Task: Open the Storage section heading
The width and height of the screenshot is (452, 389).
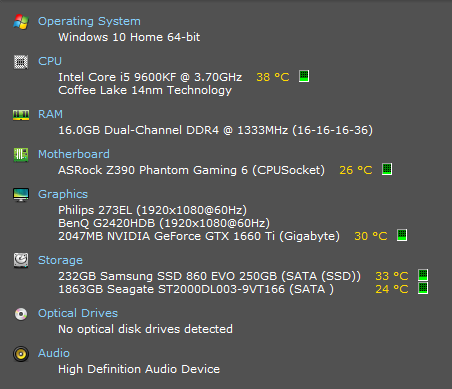Action: click(x=60, y=260)
